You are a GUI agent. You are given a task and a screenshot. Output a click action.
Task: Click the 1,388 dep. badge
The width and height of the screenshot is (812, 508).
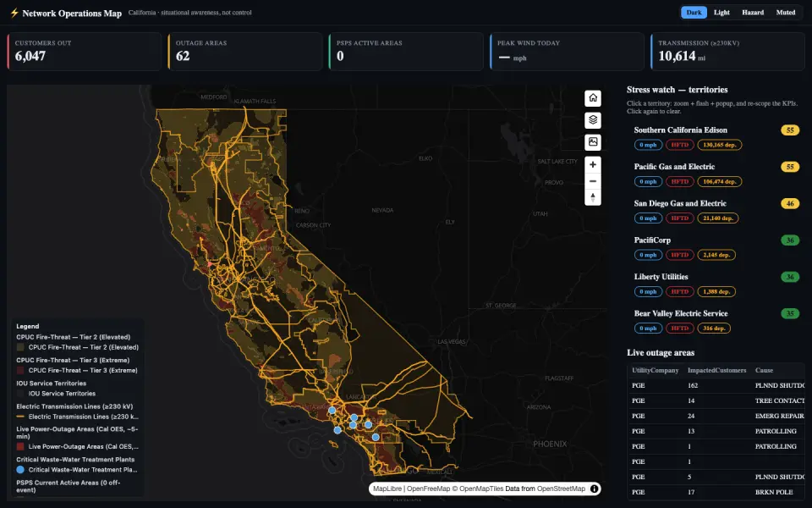coord(716,292)
